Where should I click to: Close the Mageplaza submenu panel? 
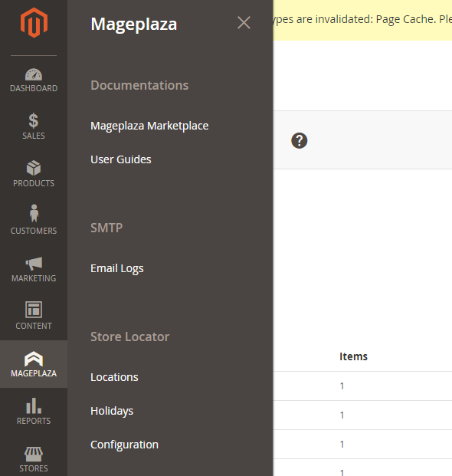coord(244,23)
